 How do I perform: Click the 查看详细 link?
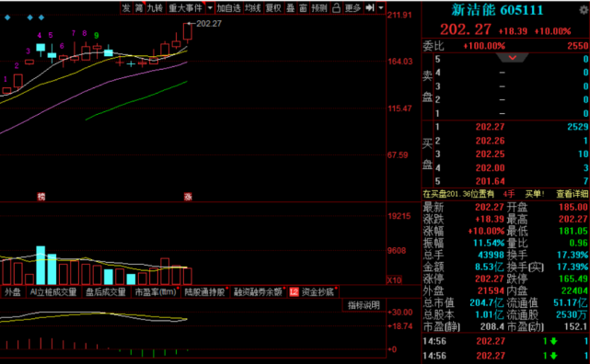tap(573, 194)
